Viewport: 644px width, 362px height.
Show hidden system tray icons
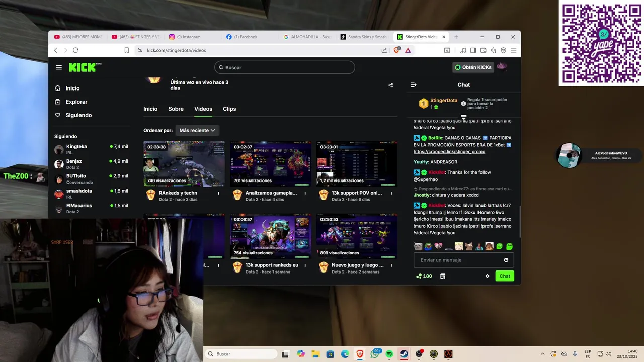(542, 354)
